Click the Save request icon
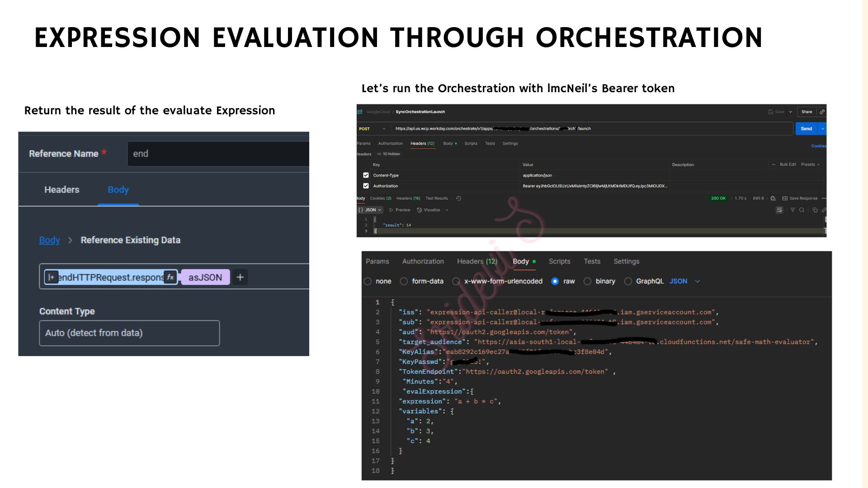Image resolution: width=868 pixels, height=488 pixels. click(x=771, y=112)
